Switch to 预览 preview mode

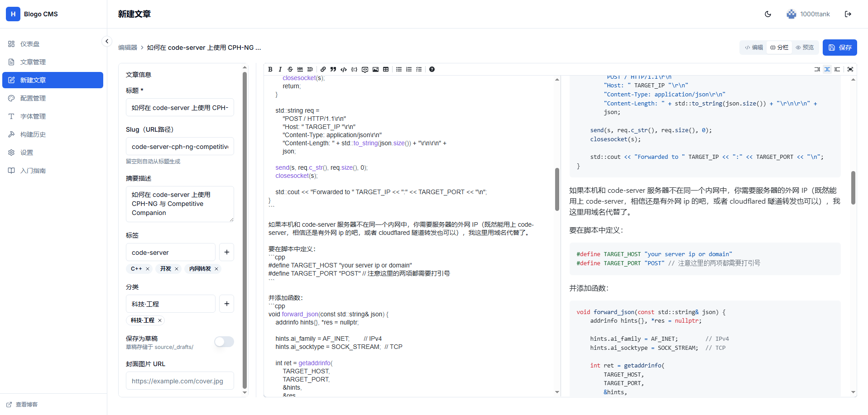(806, 47)
